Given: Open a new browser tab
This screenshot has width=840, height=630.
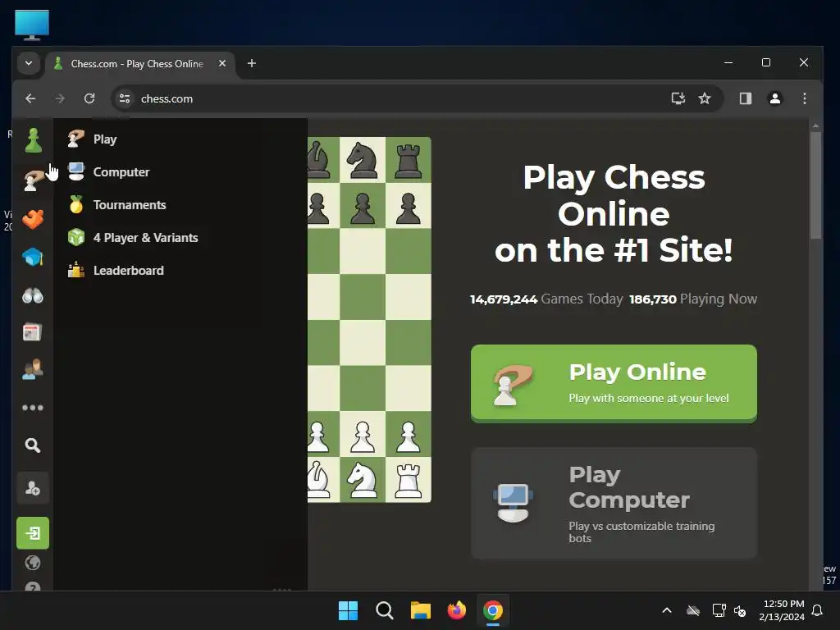Looking at the screenshot, I should pos(251,63).
